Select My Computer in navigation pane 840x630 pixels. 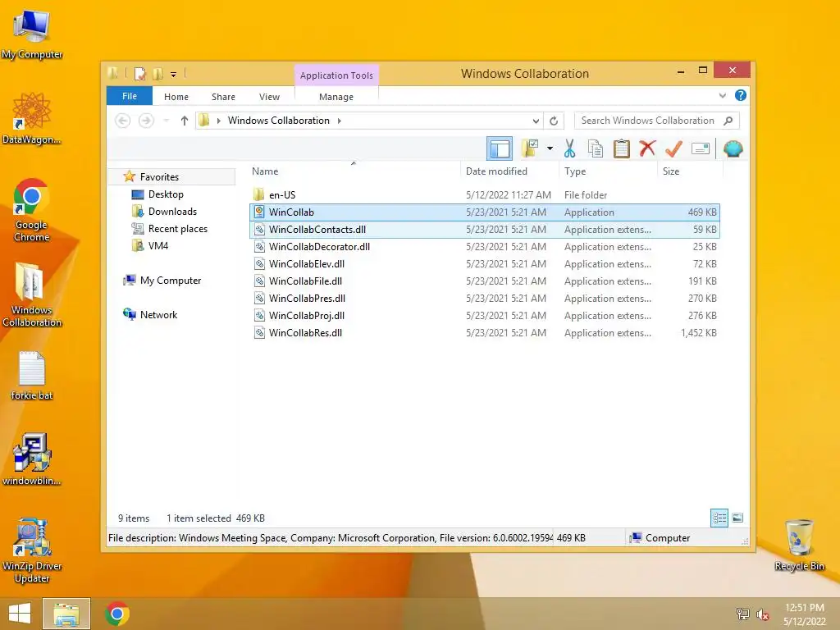click(171, 281)
